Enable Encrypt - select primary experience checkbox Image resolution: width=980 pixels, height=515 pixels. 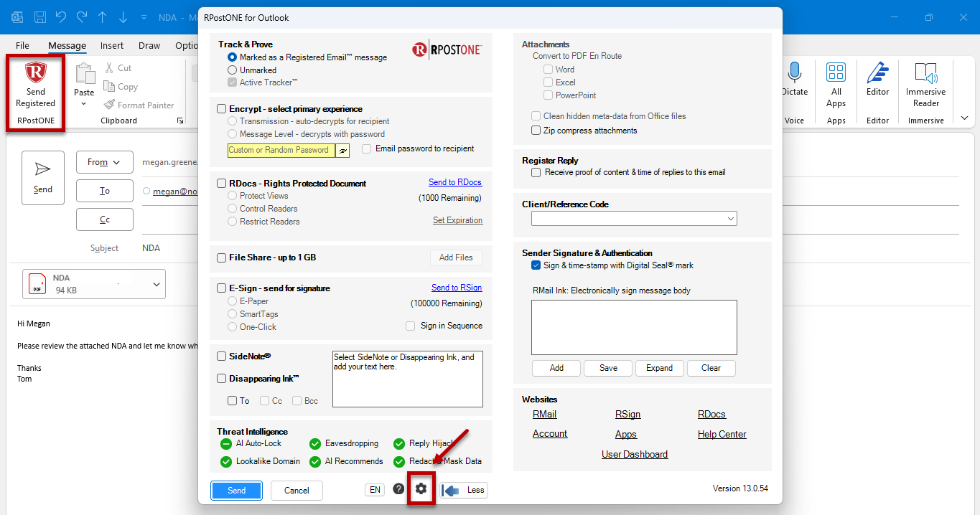tap(222, 109)
